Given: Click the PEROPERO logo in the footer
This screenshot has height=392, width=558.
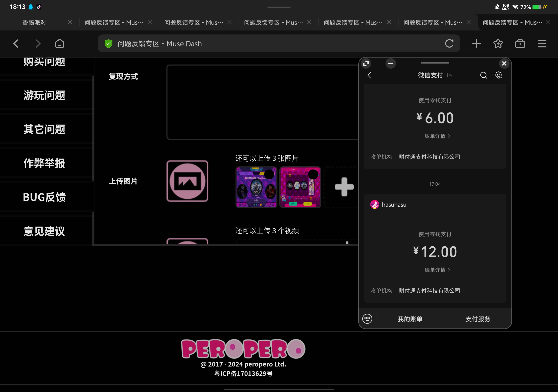Looking at the screenshot, I should click(x=243, y=349).
